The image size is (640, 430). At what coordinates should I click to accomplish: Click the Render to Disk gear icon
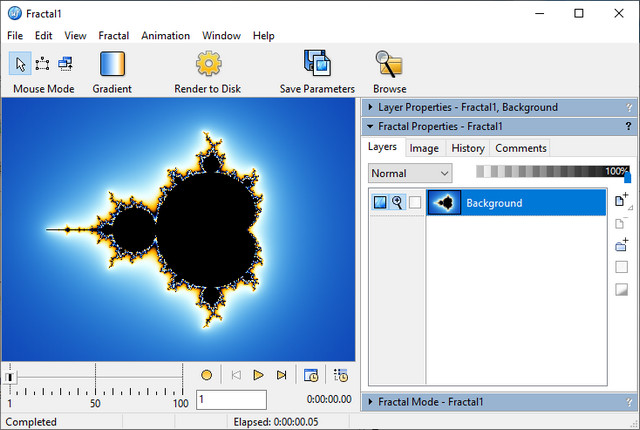208,64
